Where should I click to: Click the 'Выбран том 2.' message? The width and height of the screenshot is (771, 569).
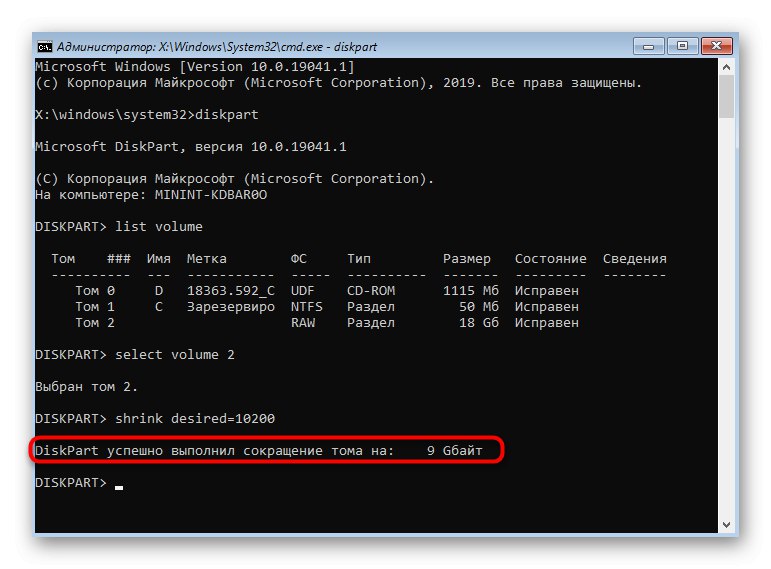(x=86, y=386)
